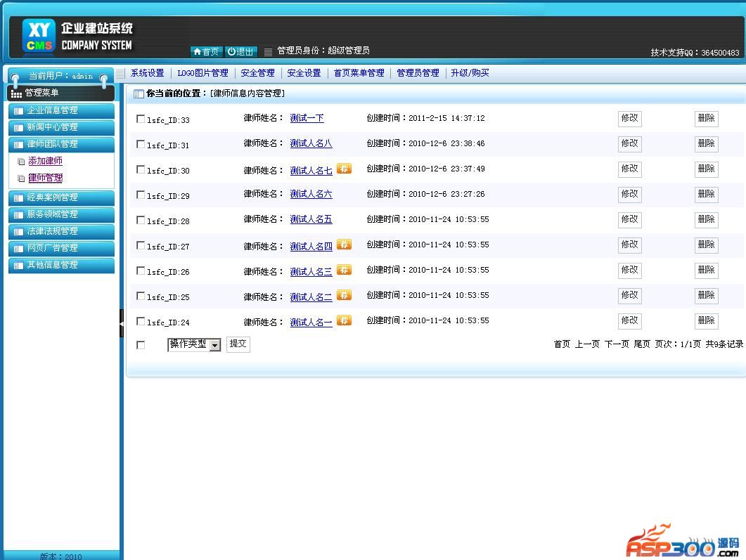The height and width of the screenshot is (560, 746).
Task: Click 删除 for lsfc_ID:24
Action: click(706, 321)
